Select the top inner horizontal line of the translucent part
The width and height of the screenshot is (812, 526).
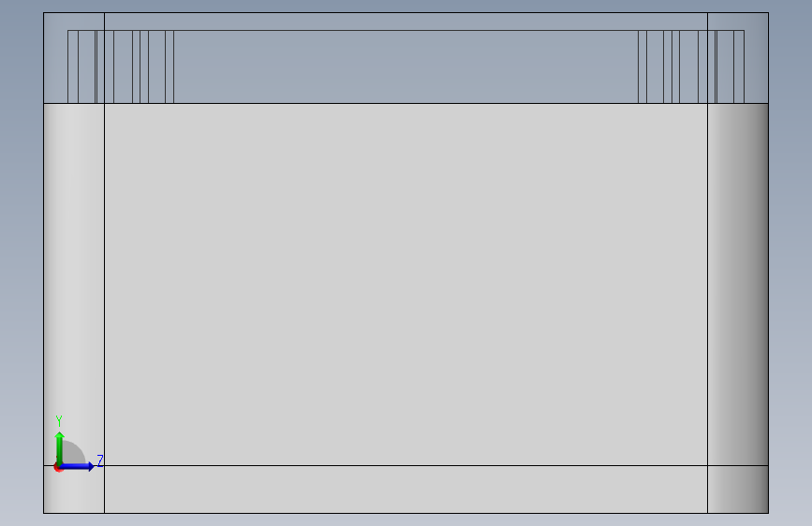click(406, 31)
